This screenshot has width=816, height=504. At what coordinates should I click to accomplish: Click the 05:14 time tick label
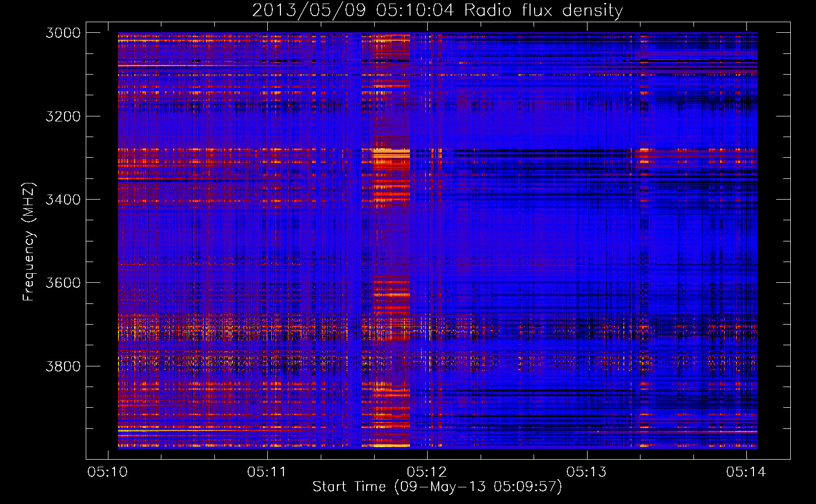[746, 472]
